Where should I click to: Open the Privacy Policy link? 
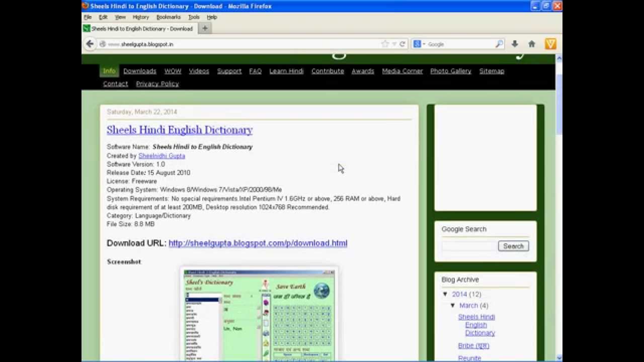[x=157, y=83]
